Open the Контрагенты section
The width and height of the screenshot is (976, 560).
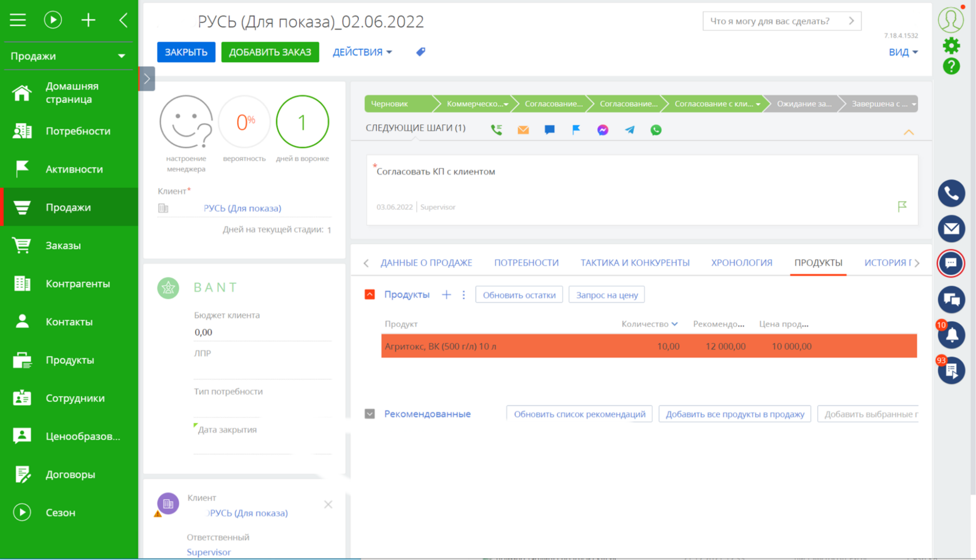click(x=69, y=283)
